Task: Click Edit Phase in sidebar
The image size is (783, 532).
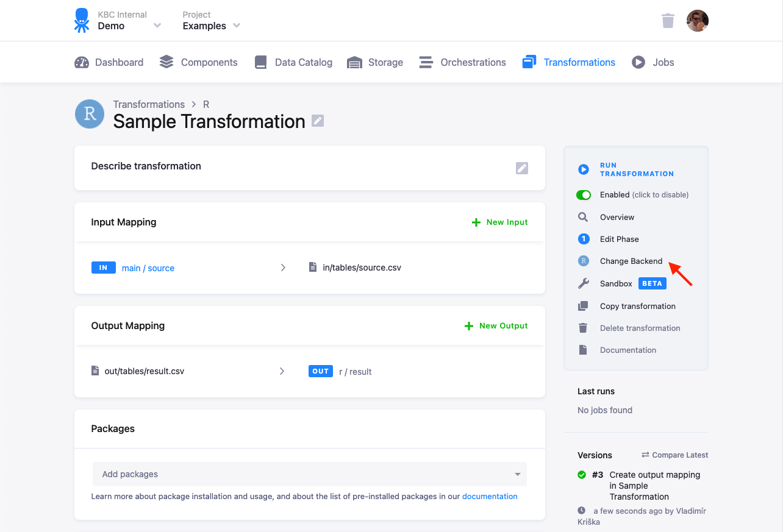Action: click(x=620, y=239)
